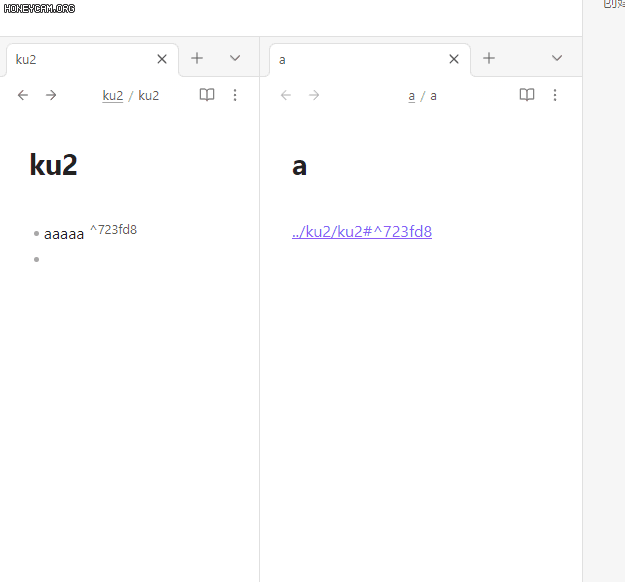The image size is (625, 582).
Task: Open more options menu for ku2 note
Action: pos(235,95)
